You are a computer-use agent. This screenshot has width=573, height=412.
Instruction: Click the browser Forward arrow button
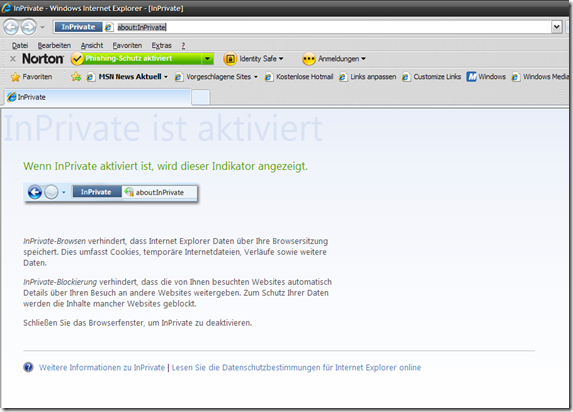click(29, 27)
